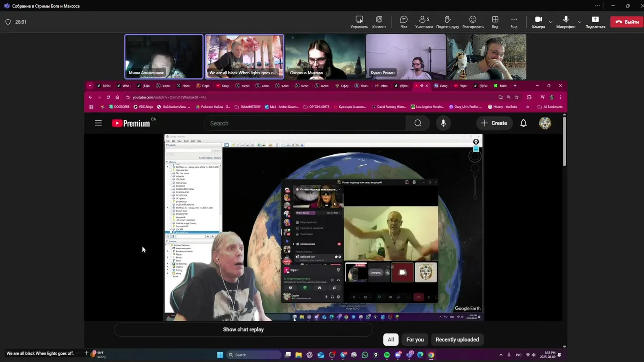Open the Контент content view button

pyautogui.click(x=379, y=22)
